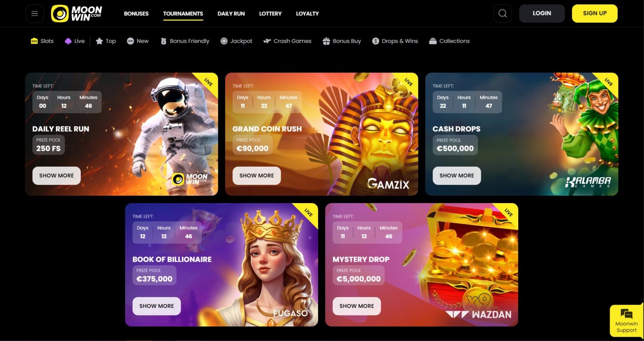Switch to Bonuses menu item

coord(136,13)
